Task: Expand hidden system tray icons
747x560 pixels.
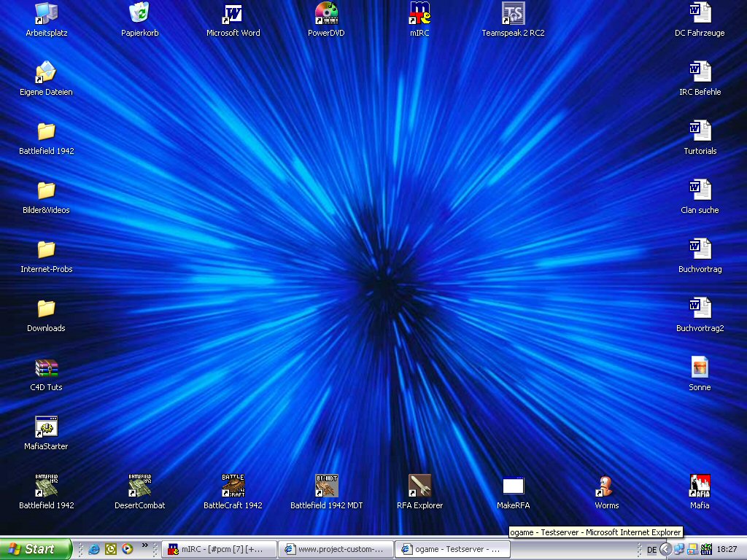Action: (x=665, y=549)
